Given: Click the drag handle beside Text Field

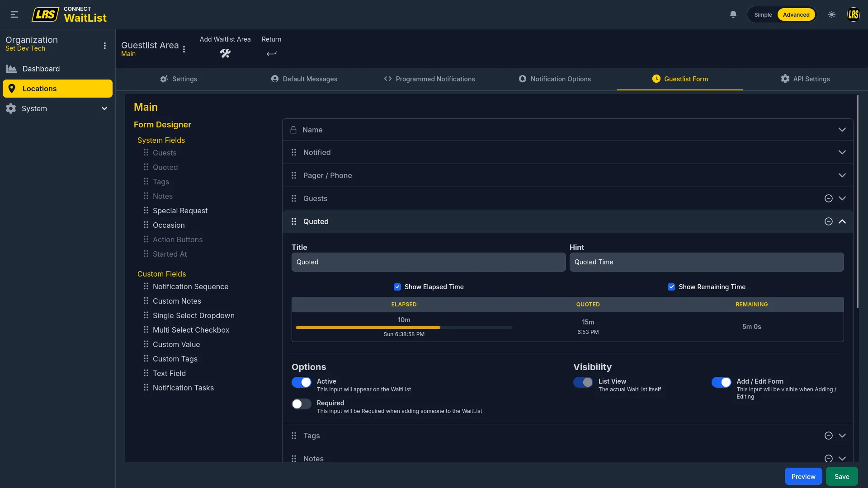Looking at the screenshot, I should (146, 373).
